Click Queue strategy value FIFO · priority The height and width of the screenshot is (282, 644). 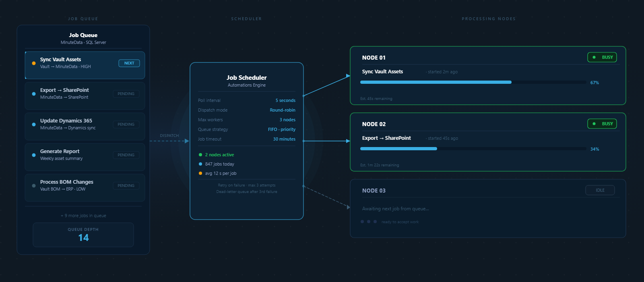282,129
